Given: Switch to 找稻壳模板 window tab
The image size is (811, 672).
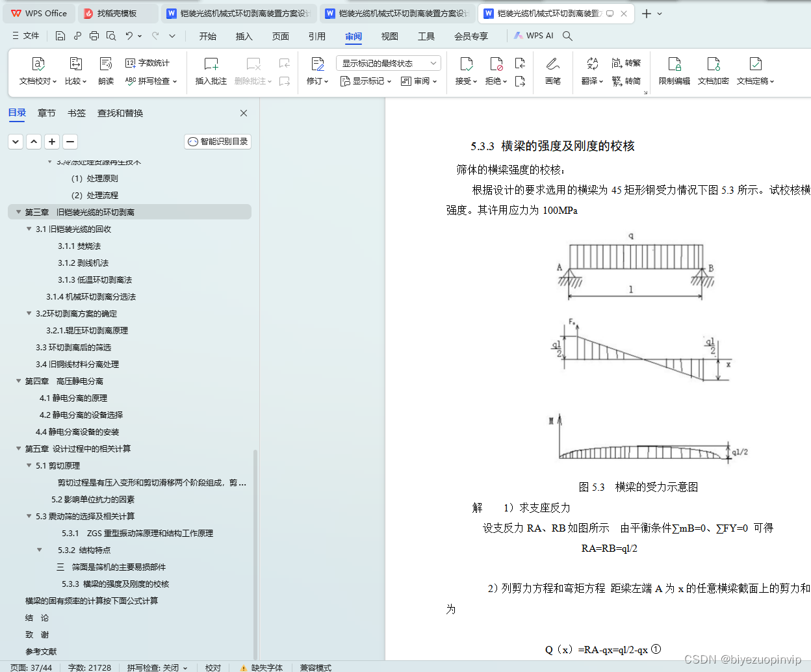Looking at the screenshot, I should pyautogui.click(x=118, y=13).
